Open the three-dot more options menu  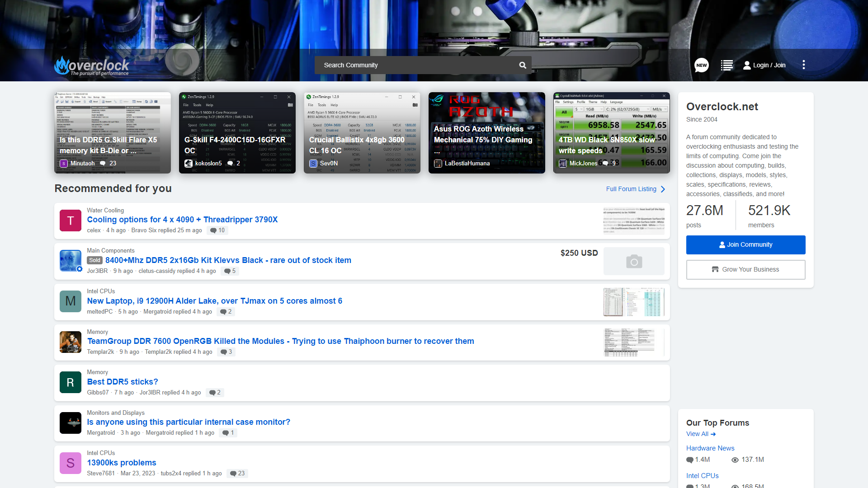tap(803, 65)
